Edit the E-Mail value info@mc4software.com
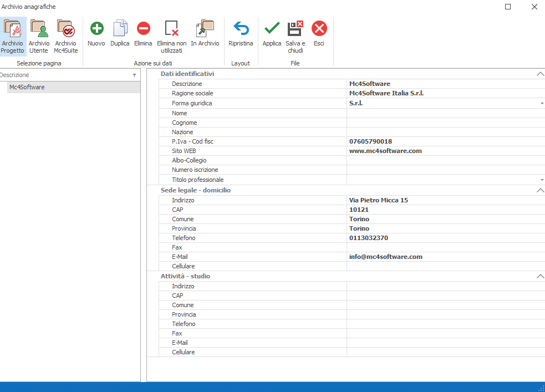The image size is (545, 392). click(446, 257)
